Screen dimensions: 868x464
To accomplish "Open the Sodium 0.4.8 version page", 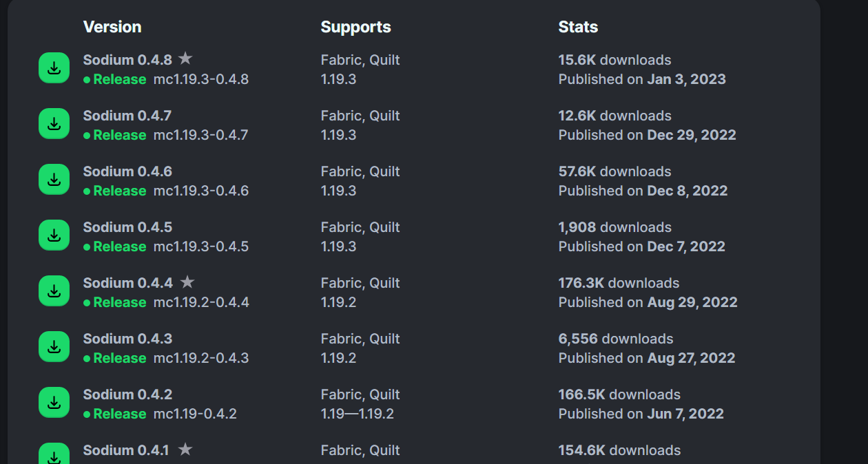I will (x=127, y=59).
